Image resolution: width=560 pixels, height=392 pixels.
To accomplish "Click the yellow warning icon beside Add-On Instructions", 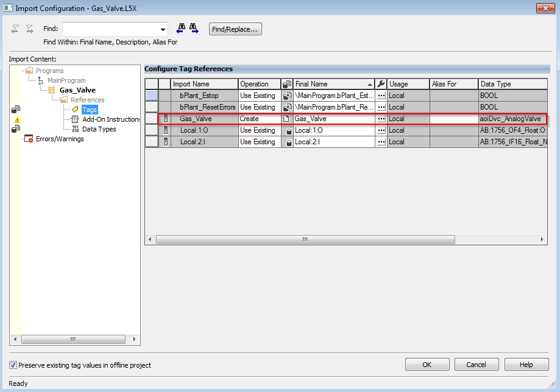I will (17, 120).
